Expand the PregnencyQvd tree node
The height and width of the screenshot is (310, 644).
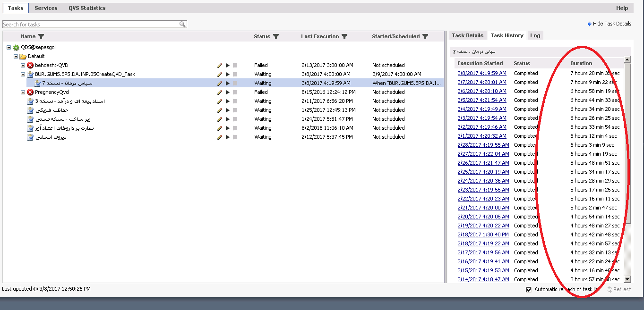[x=23, y=92]
